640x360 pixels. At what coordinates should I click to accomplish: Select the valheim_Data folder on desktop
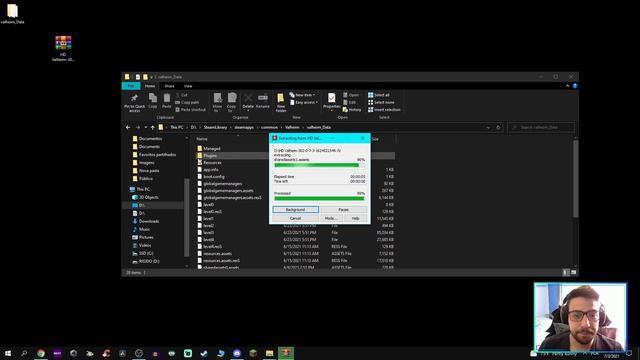12,13
